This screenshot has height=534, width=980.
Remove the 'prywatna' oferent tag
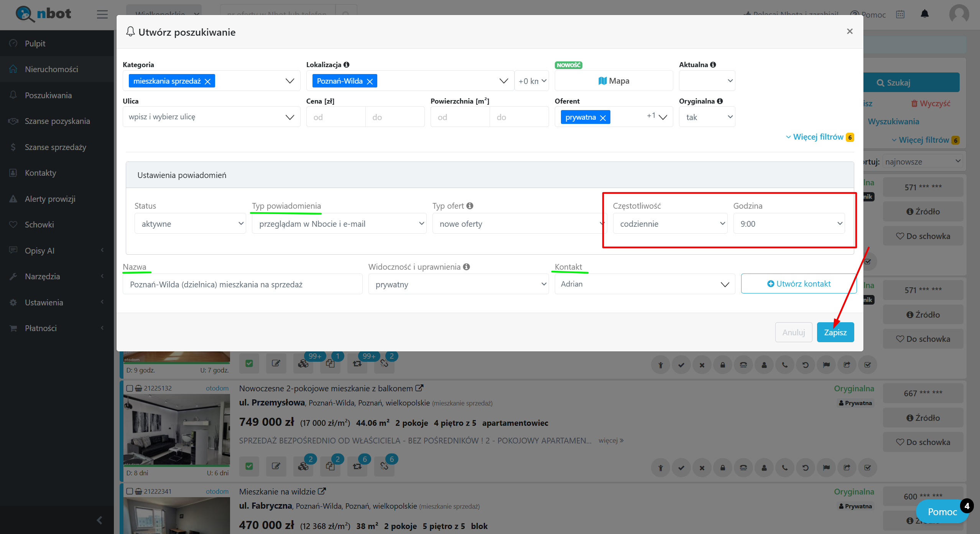(603, 118)
